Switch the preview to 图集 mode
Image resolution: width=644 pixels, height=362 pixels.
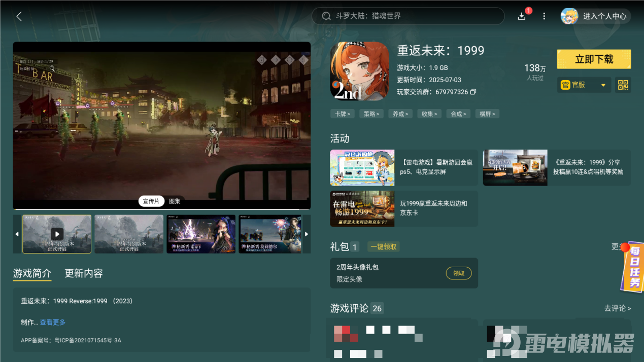click(x=175, y=201)
